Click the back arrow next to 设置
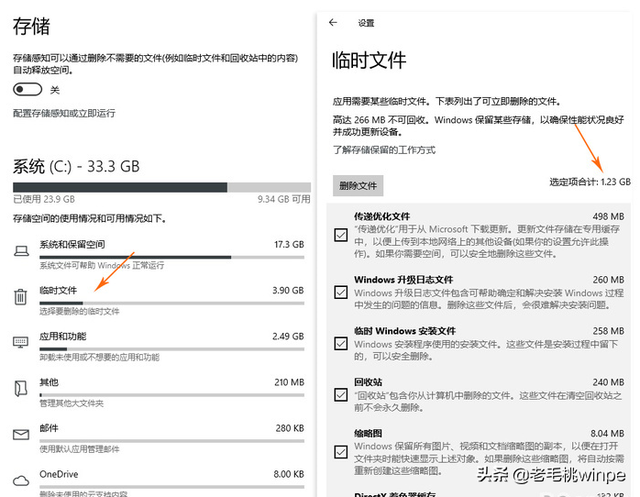The width and height of the screenshot is (640, 497). tap(333, 22)
